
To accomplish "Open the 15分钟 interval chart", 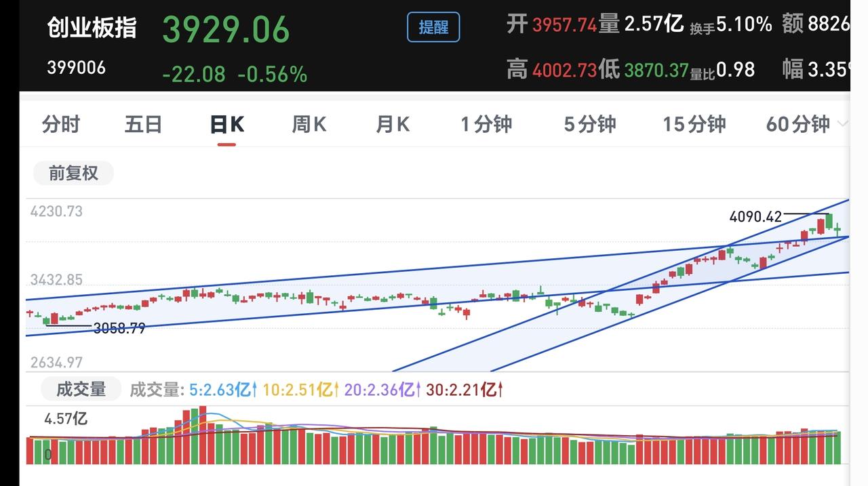I will click(x=694, y=124).
